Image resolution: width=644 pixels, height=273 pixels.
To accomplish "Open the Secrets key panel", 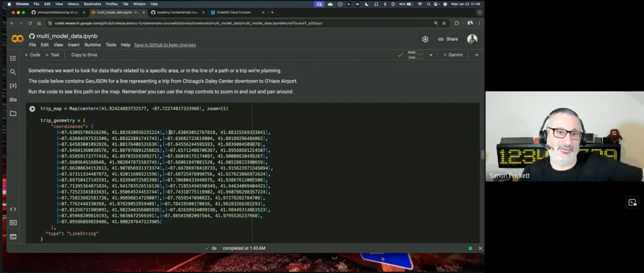I will (x=13, y=99).
